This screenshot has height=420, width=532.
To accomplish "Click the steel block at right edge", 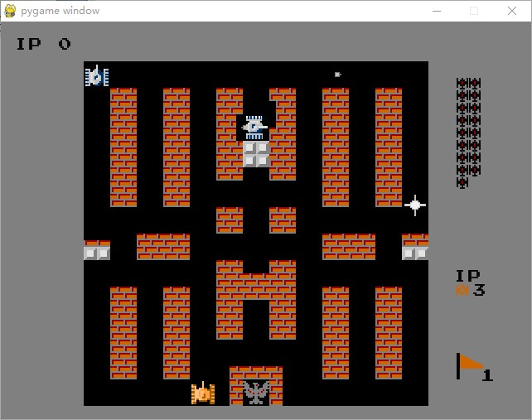I will [x=415, y=253].
